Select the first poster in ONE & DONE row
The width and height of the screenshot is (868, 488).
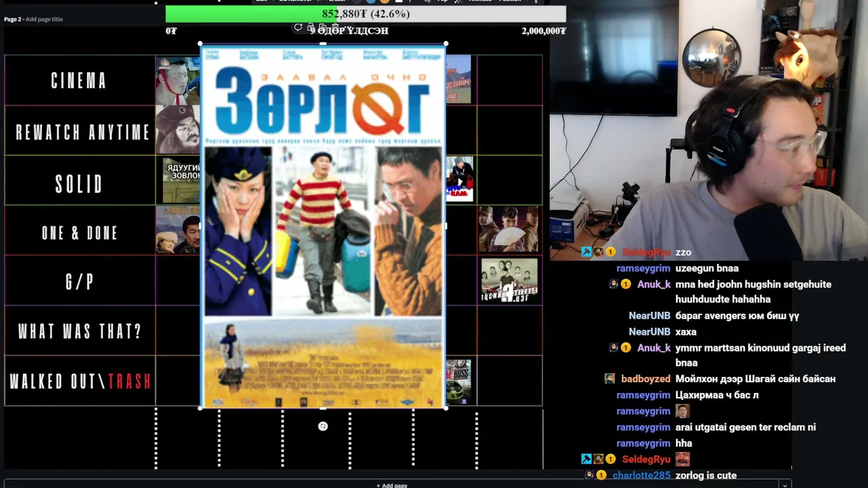(178, 230)
